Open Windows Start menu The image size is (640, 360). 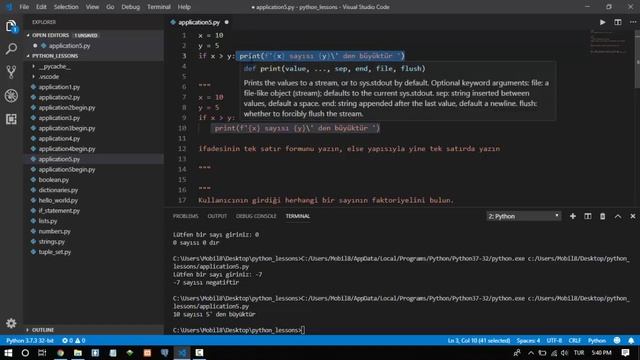pyautogui.click(x=8, y=353)
